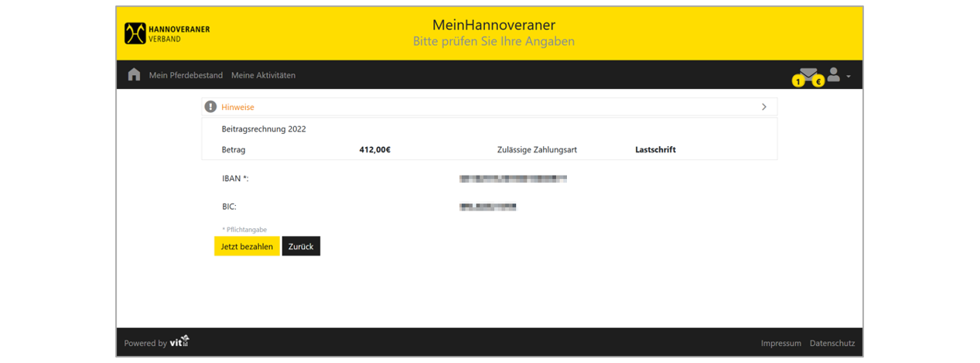Click the 'BIC:' field label

[229, 207]
